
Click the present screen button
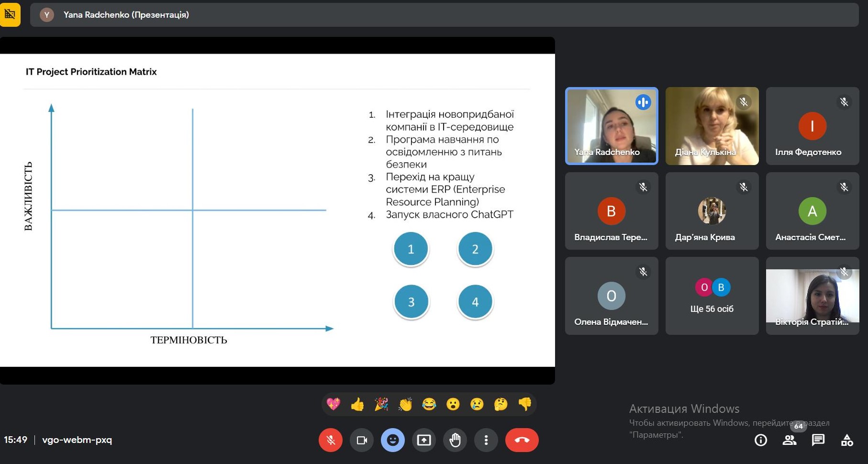(x=424, y=440)
